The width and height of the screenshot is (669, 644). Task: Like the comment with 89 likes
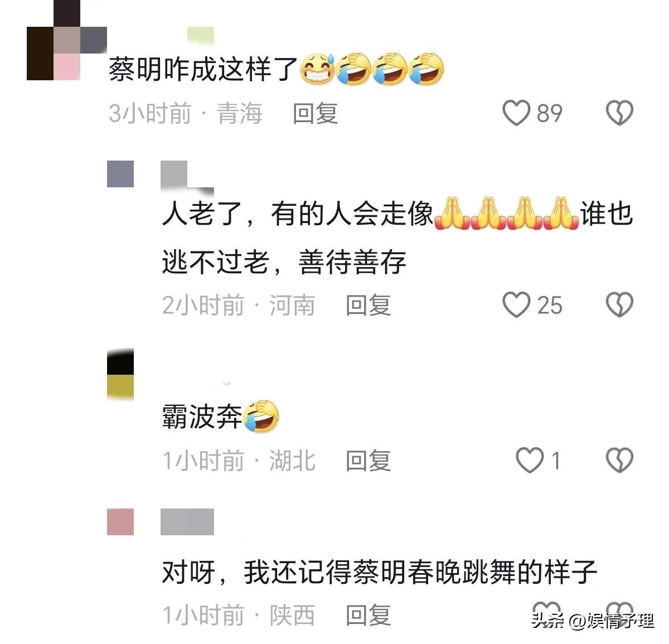516,113
